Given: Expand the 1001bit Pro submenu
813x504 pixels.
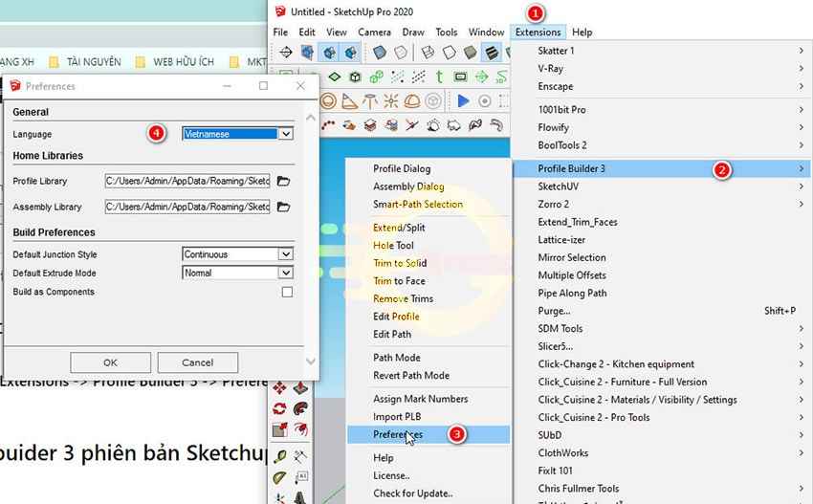Looking at the screenshot, I should coord(662,109).
